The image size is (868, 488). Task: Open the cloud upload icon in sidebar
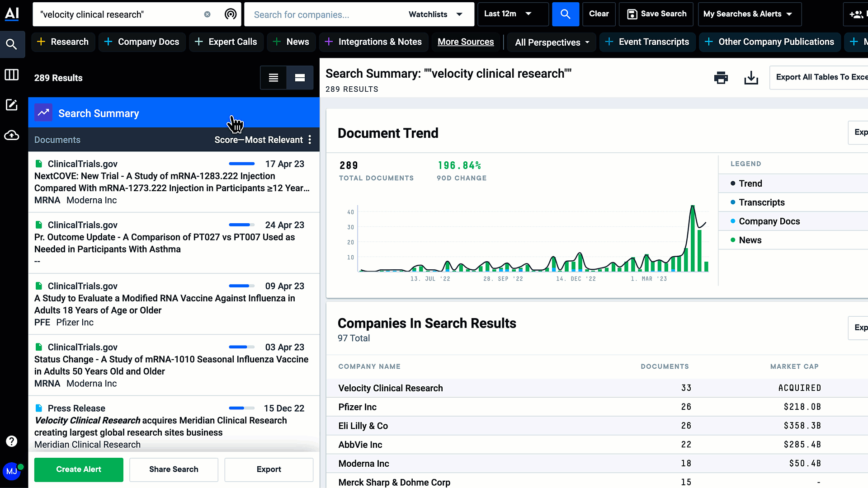click(x=12, y=135)
